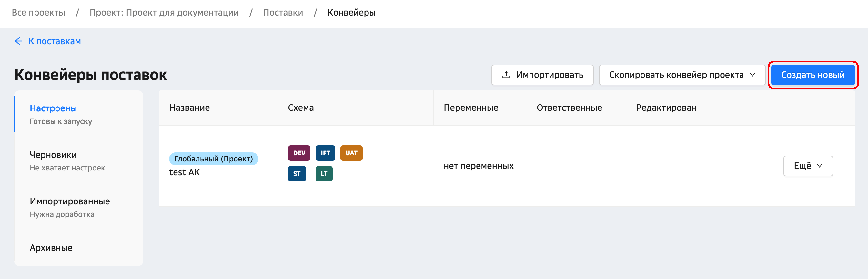Click the Импортировать button

pyautogui.click(x=542, y=75)
